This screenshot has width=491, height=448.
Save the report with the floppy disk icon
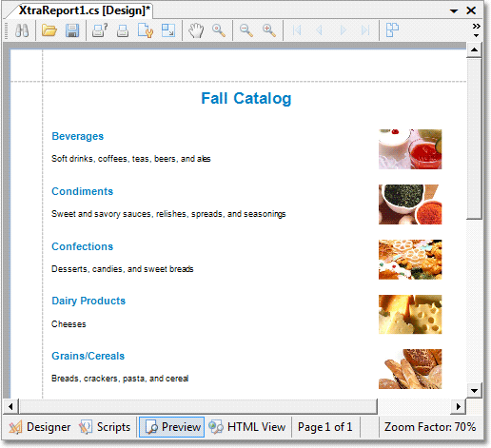pos(72,30)
